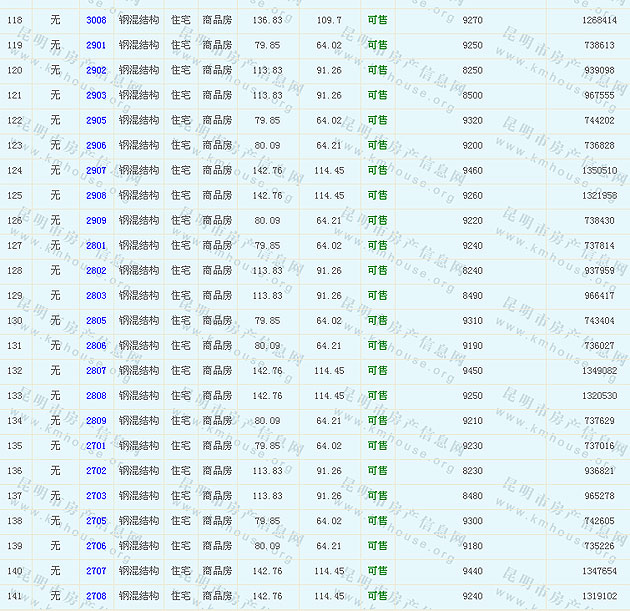Open unit 2806 hyperlink
The image size is (630, 611).
96,345
